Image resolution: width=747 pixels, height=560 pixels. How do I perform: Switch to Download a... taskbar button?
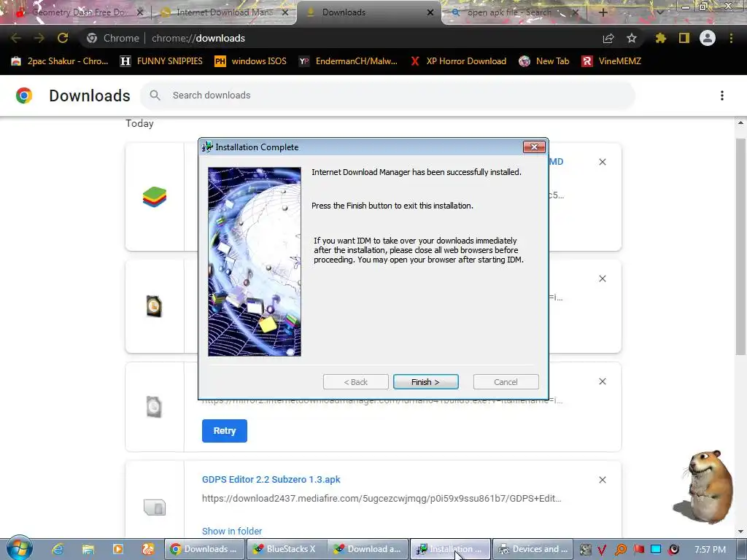pyautogui.click(x=368, y=549)
